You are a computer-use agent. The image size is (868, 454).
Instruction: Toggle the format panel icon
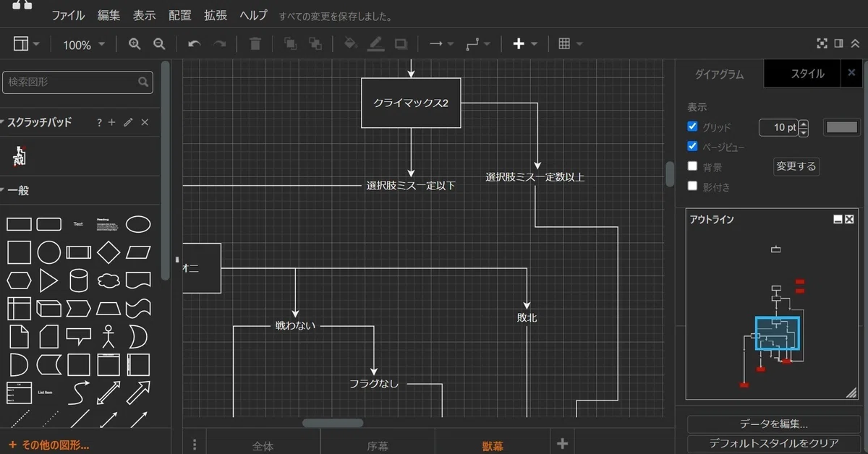click(x=838, y=43)
